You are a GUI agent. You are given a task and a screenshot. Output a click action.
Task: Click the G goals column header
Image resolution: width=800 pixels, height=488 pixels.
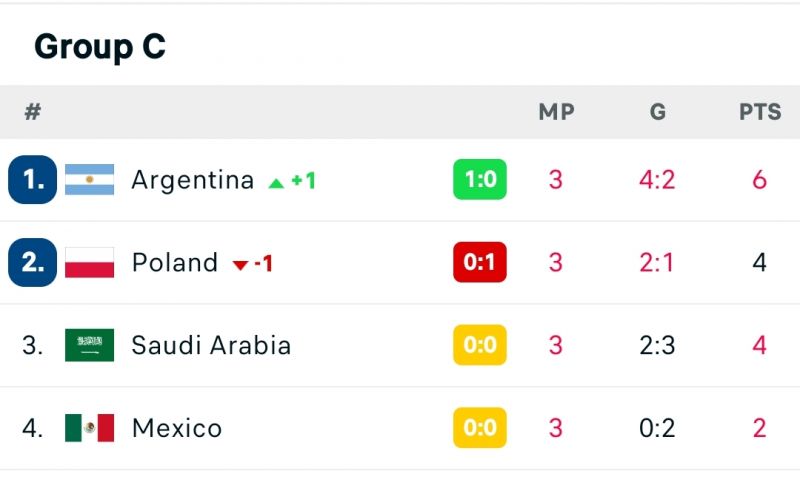[658, 112]
